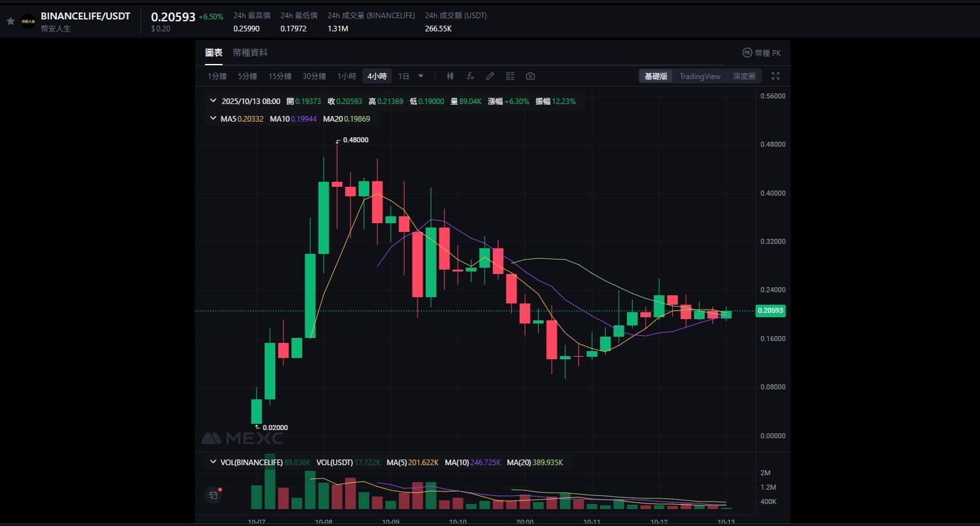Click the 幣安人生 subtitle under the pair

pos(56,28)
